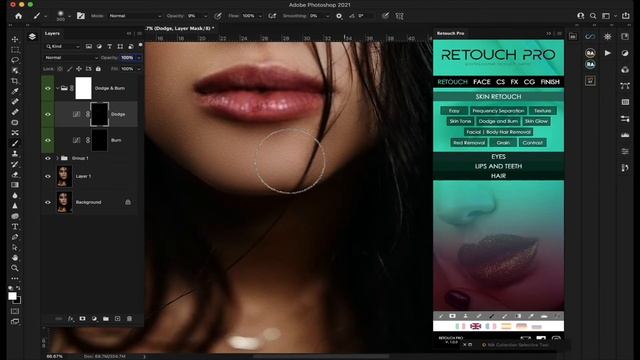Hide the Burn layer
Viewport: 640px width, 360px height.
coord(48,140)
